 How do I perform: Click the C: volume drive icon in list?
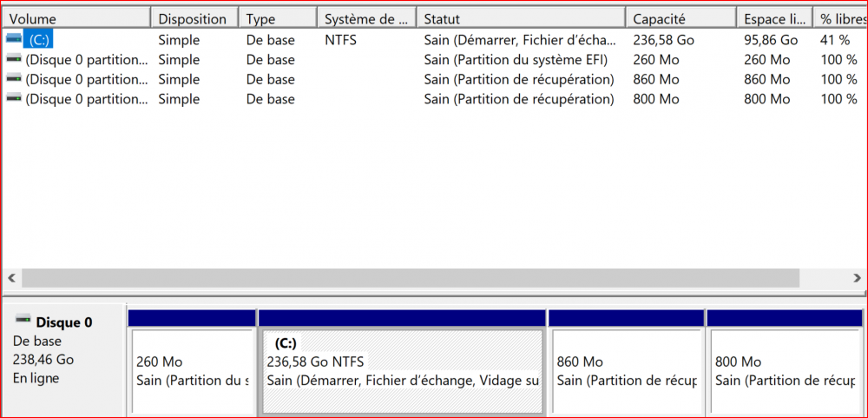[x=13, y=39]
